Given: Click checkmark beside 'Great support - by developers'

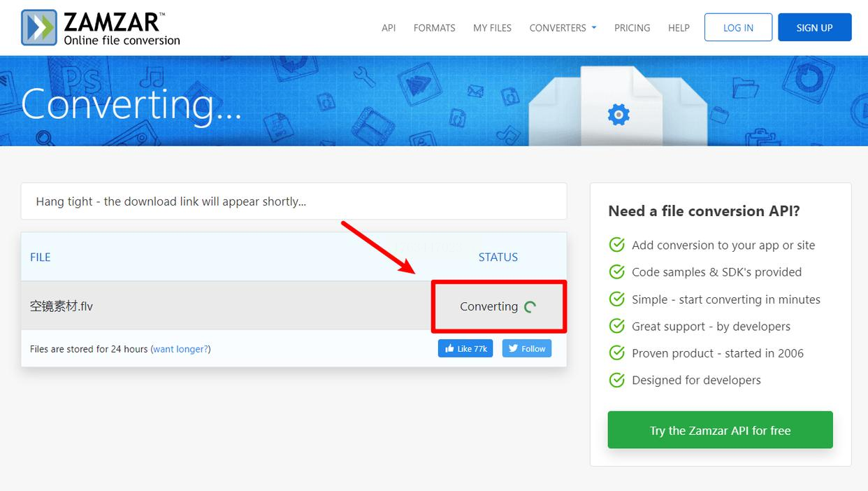Looking at the screenshot, I should (616, 326).
